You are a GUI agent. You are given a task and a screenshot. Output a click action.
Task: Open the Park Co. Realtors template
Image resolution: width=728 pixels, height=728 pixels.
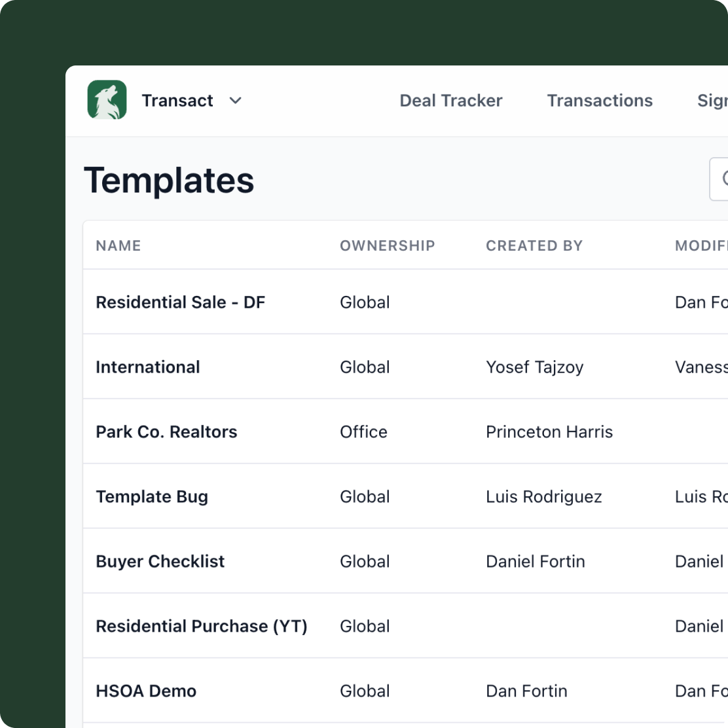tap(166, 432)
